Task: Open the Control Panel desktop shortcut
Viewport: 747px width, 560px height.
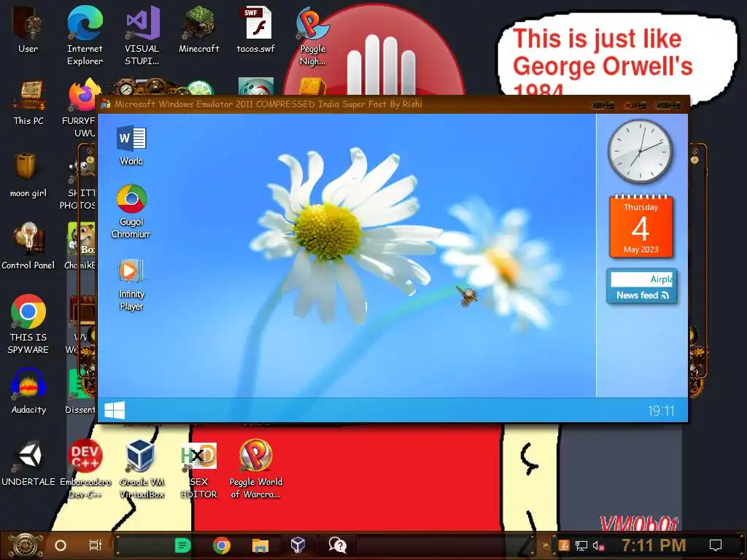Action: 28,246
